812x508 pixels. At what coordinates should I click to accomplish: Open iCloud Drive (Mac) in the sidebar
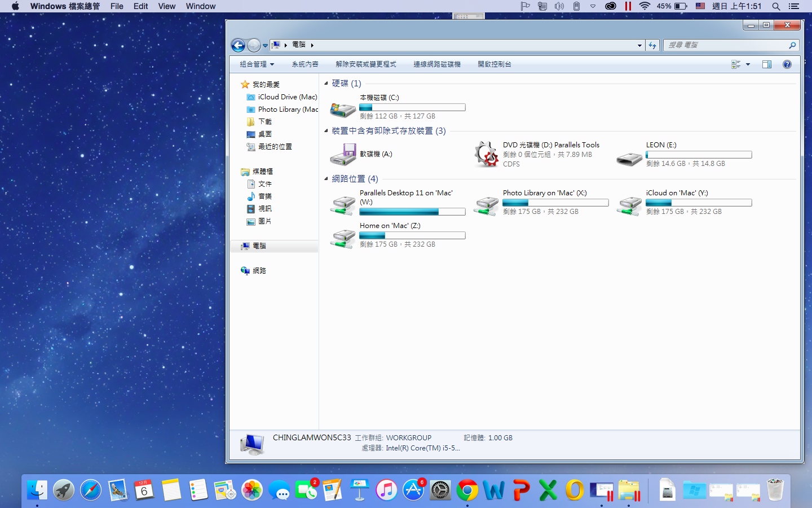coord(282,97)
